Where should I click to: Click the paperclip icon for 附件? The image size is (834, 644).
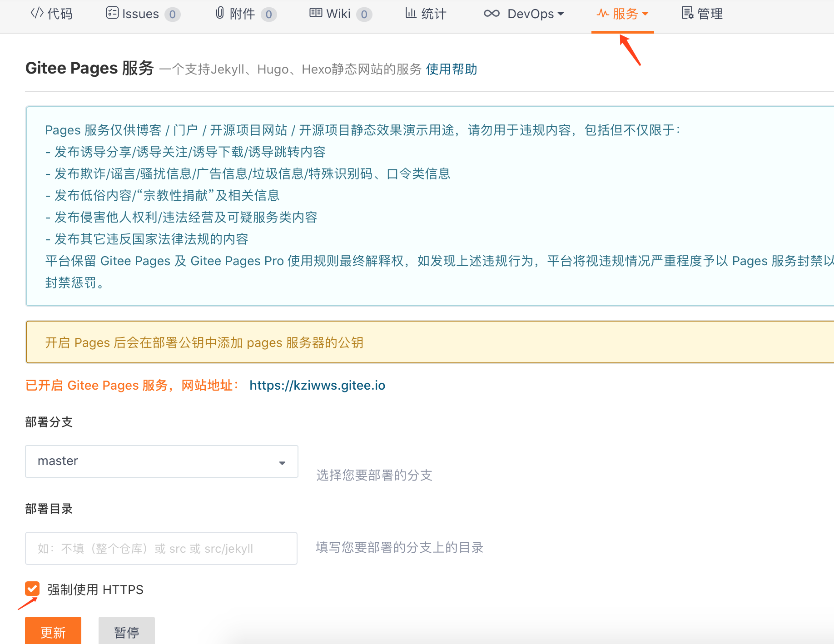point(220,13)
